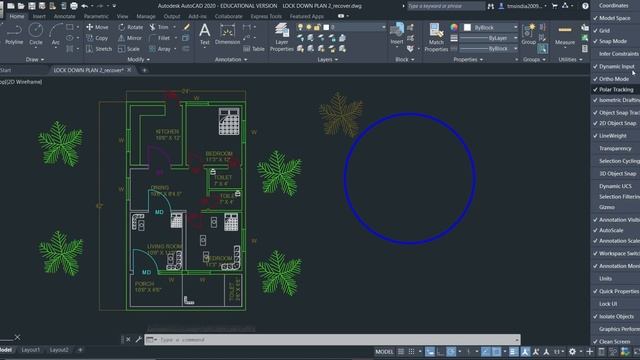Activate the Scale tool

pos(129,49)
